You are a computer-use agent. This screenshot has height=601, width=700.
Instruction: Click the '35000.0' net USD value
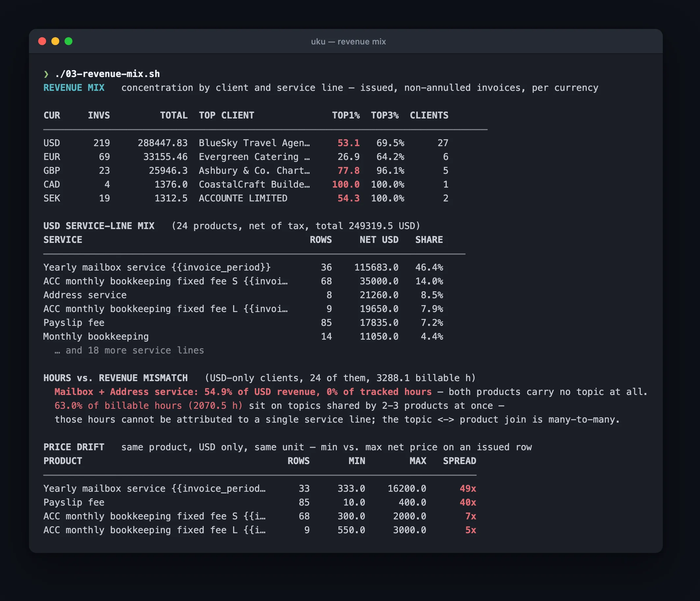pyautogui.click(x=379, y=281)
